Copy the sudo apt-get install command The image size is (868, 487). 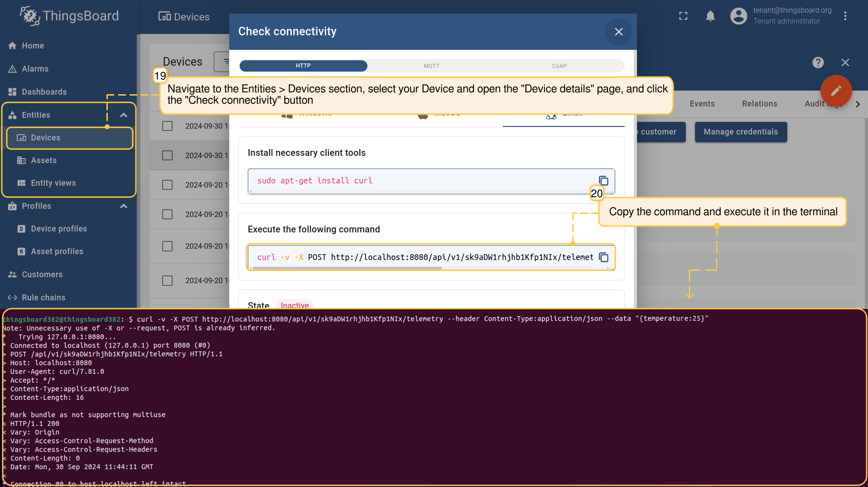[603, 181]
